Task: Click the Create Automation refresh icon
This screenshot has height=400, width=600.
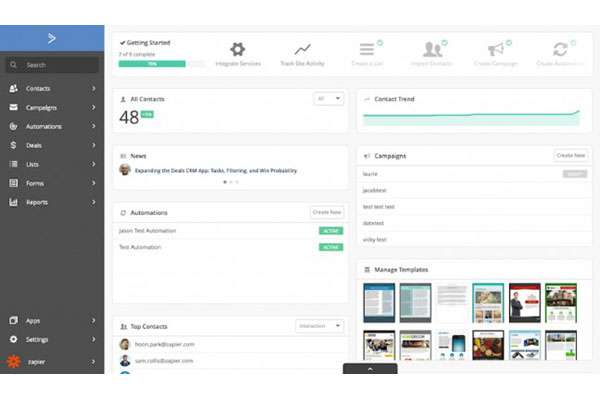Action: (560, 49)
